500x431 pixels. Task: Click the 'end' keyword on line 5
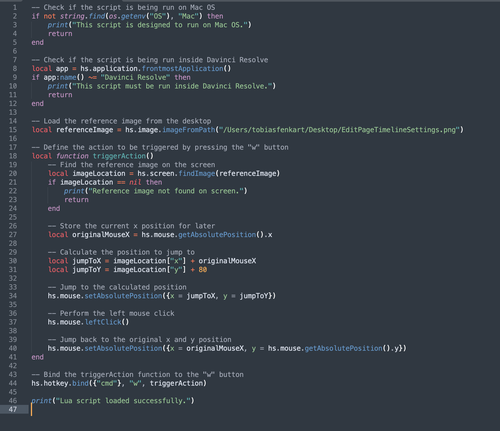click(x=37, y=42)
